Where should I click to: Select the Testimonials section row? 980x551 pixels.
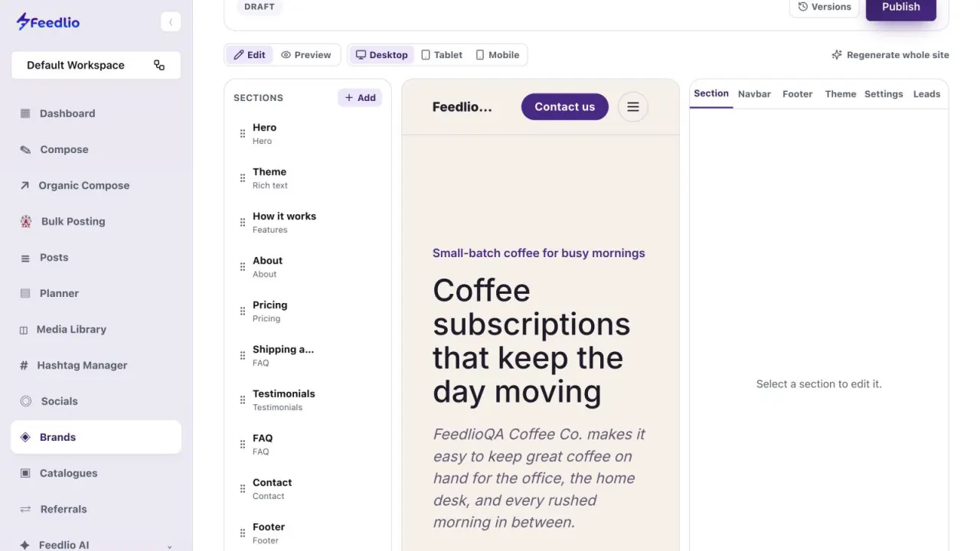308,400
